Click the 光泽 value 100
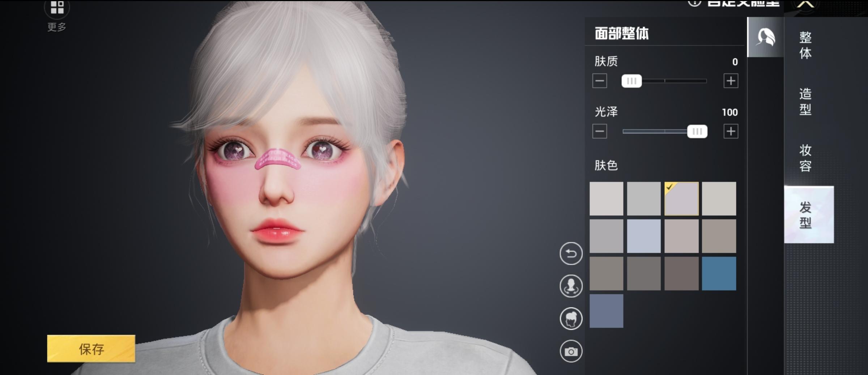This screenshot has height=375, width=868. click(x=730, y=112)
